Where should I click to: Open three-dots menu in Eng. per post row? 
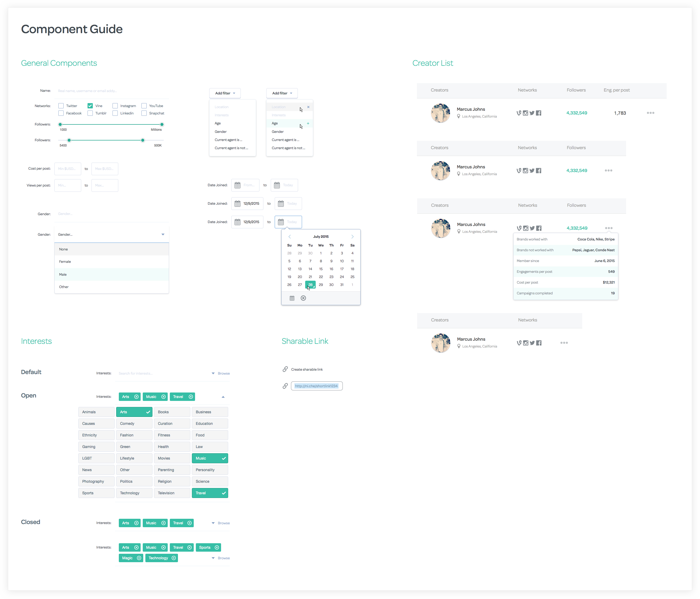(650, 113)
